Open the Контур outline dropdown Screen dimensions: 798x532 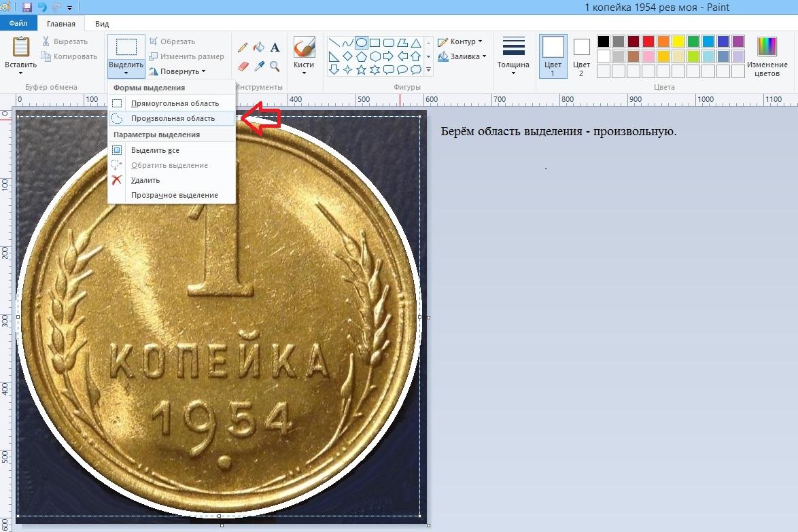tap(459, 41)
